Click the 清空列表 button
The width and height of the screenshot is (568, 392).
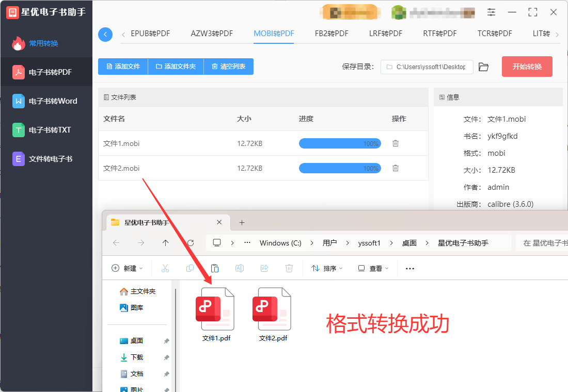[229, 67]
